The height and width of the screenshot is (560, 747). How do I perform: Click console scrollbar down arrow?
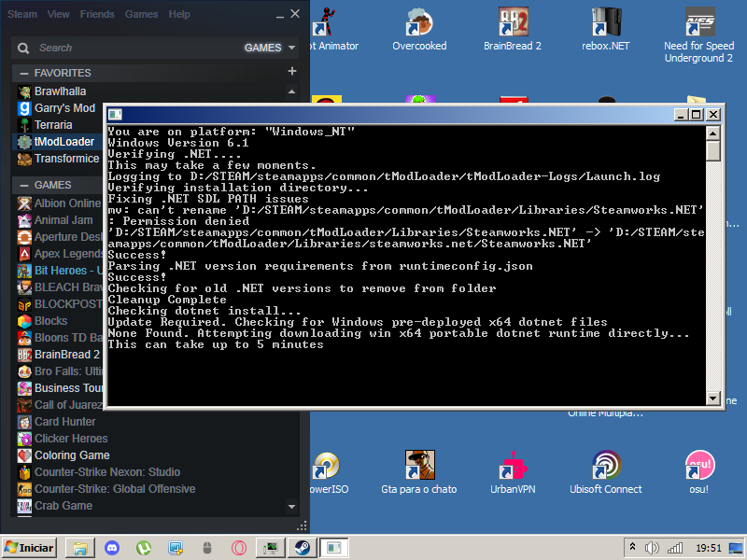[x=712, y=399]
